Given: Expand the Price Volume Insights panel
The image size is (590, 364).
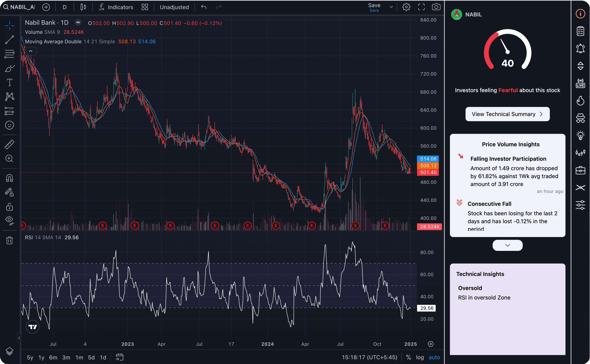Looking at the screenshot, I should pos(507,245).
